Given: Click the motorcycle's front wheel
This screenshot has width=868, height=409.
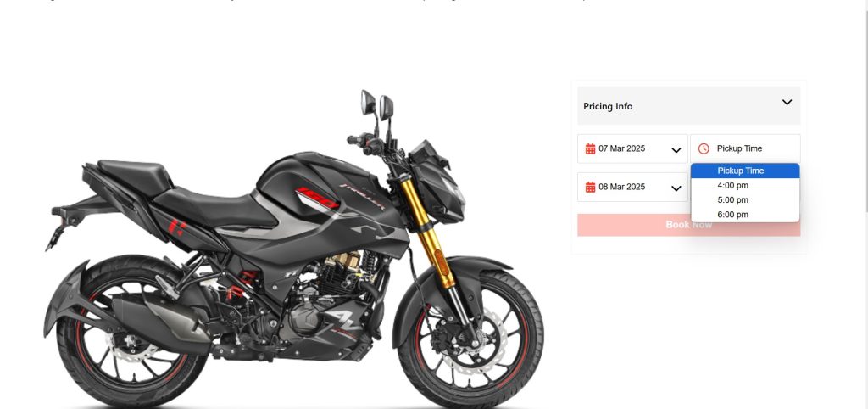Looking at the screenshot, I should pyautogui.click(x=470, y=338).
